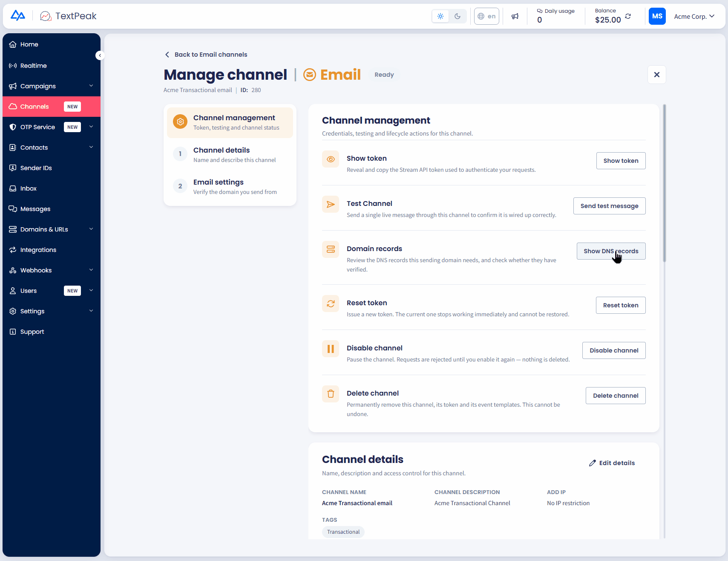Viewport: 728px width, 561px height.
Task: Open the announcements megaphone icon
Action: (x=515, y=16)
